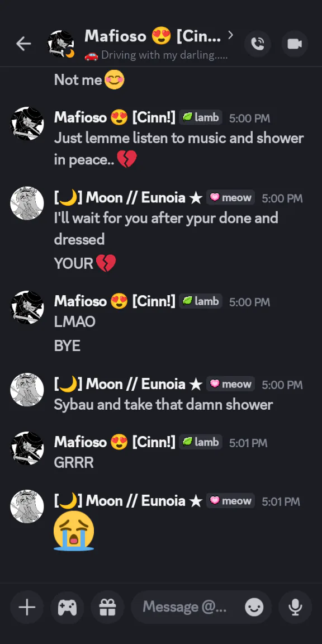Open the gift icon
The width and height of the screenshot is (322, 644).
tap(107, 607)
